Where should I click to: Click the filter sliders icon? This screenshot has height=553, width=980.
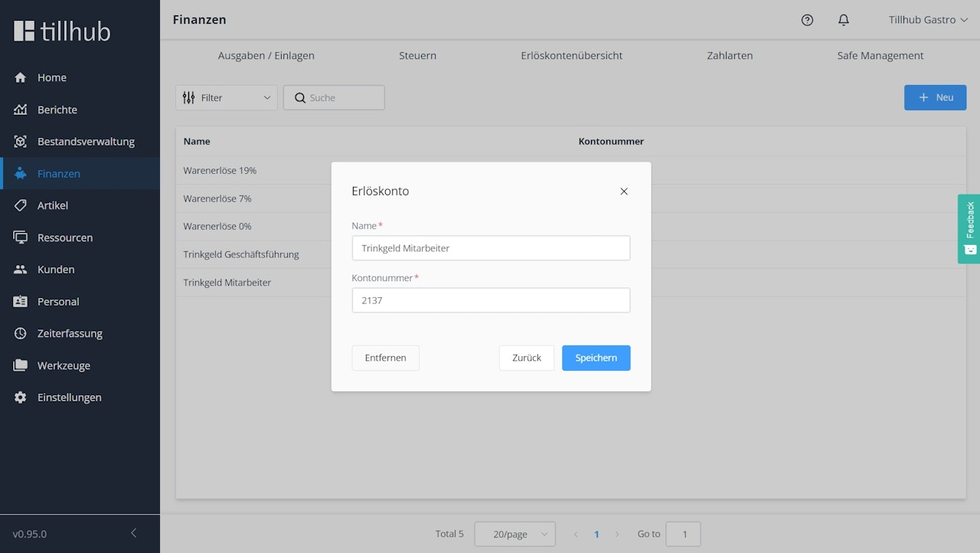coord(189,98)
